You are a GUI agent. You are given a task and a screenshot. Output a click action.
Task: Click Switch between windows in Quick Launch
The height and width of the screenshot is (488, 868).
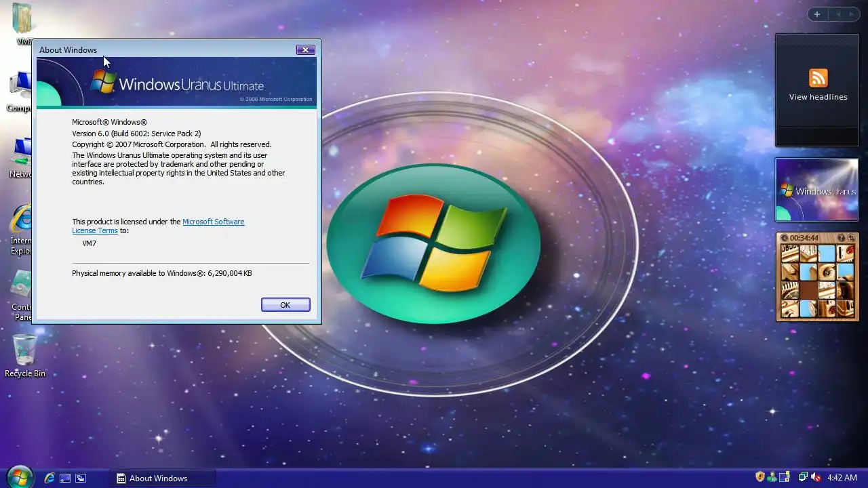click(x=81, y=478)
